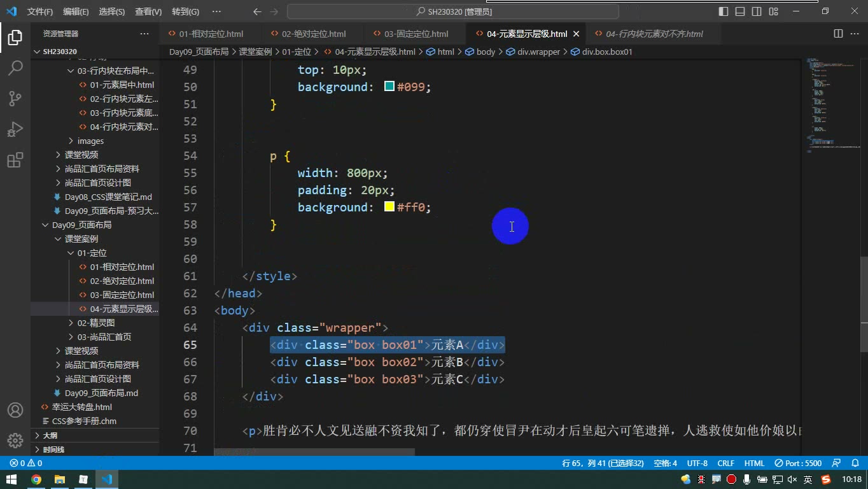The width and height of the screenshot is (868, 489).
Task: Click the UTF-8 encoding status item
Action: click(697, 464)
